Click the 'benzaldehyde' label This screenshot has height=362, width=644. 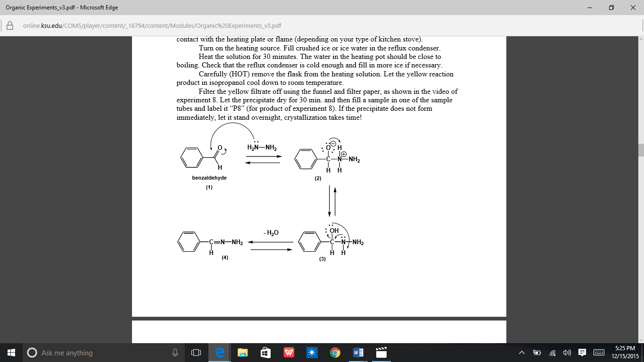209,178
